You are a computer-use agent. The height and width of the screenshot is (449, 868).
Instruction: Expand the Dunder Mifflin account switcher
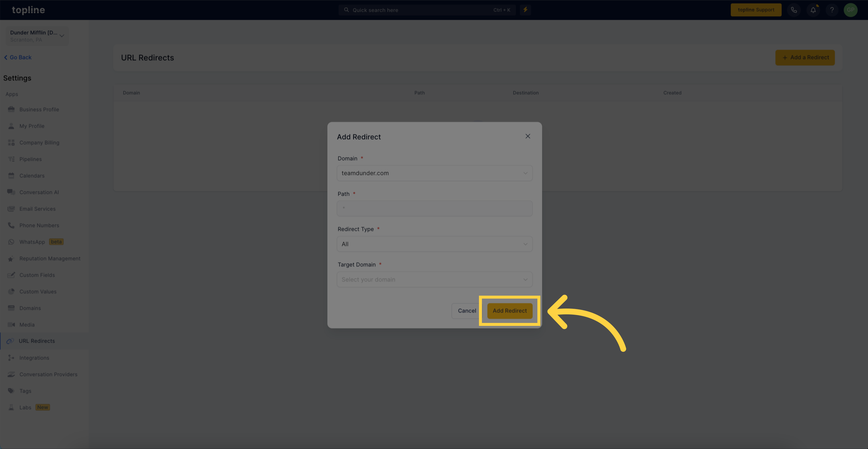(37, 36)
